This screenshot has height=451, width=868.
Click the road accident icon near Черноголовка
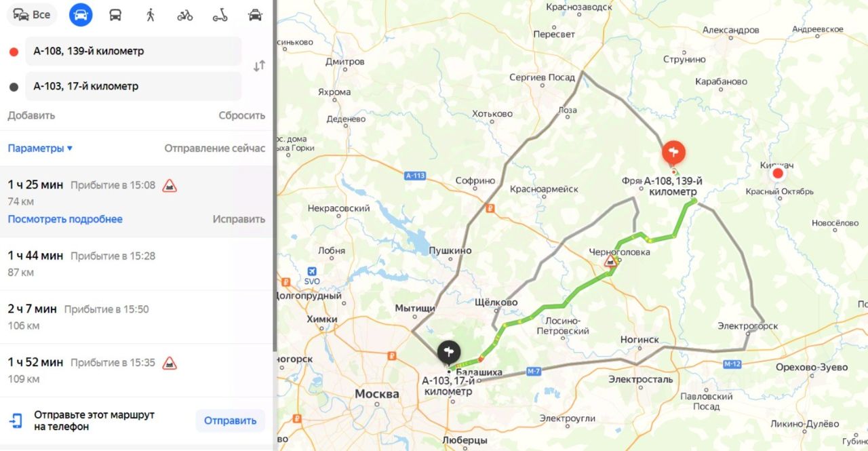[611, 260]
